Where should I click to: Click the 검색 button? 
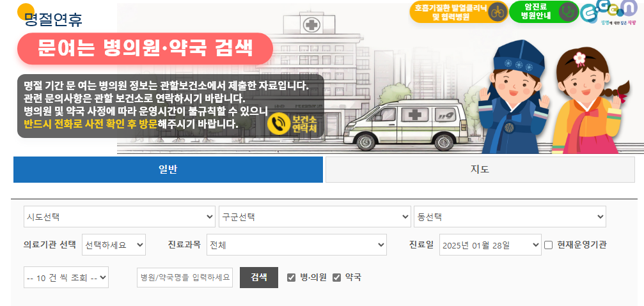point(259,277)
